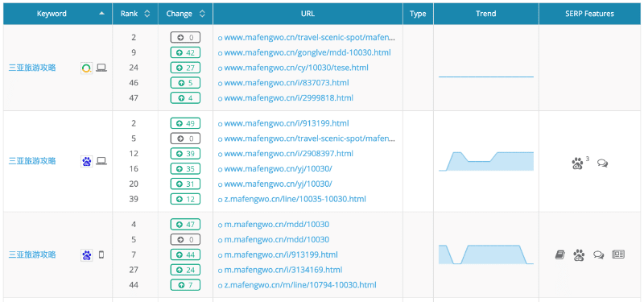Click the change badge showing 44
Image resolution: width=644 pixels, height=302 pixels.
(185, 254)
